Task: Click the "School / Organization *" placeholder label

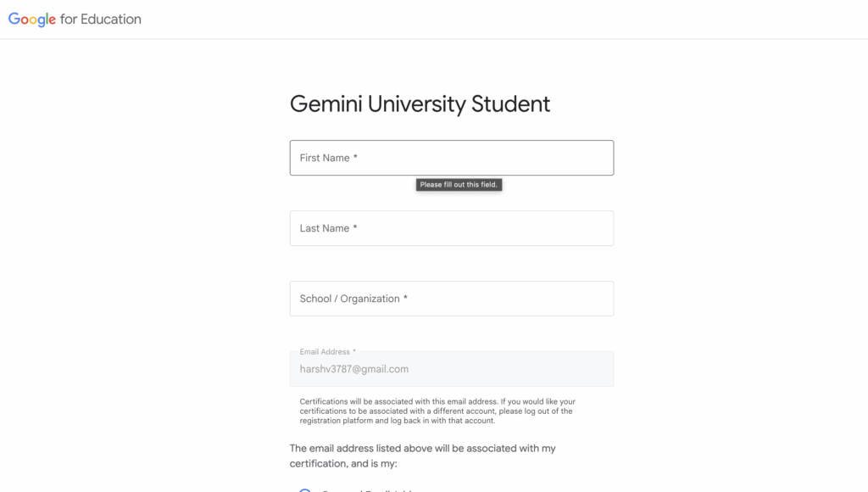Action: 353,299
